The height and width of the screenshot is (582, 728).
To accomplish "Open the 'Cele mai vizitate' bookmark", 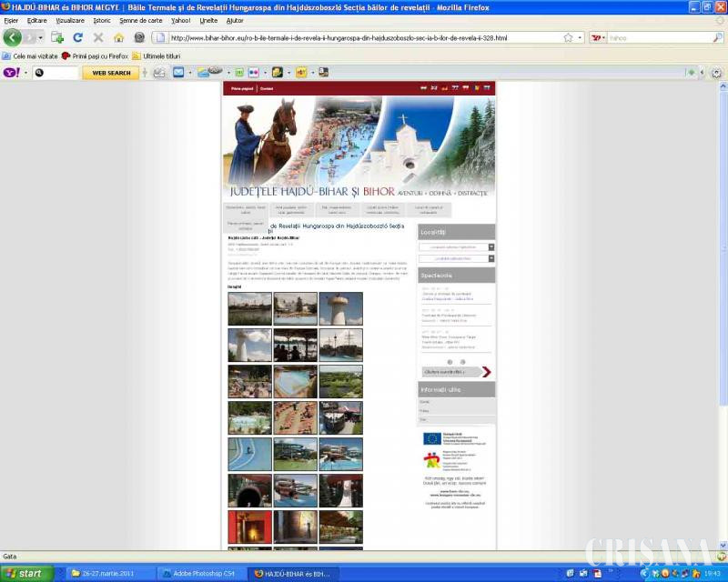I will pyautogui.click(x=35, y=55).
